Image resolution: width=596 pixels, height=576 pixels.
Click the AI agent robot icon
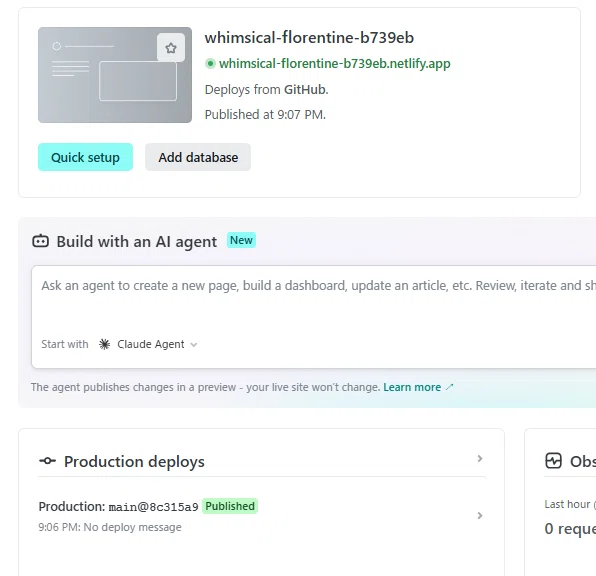pos(41,241)
